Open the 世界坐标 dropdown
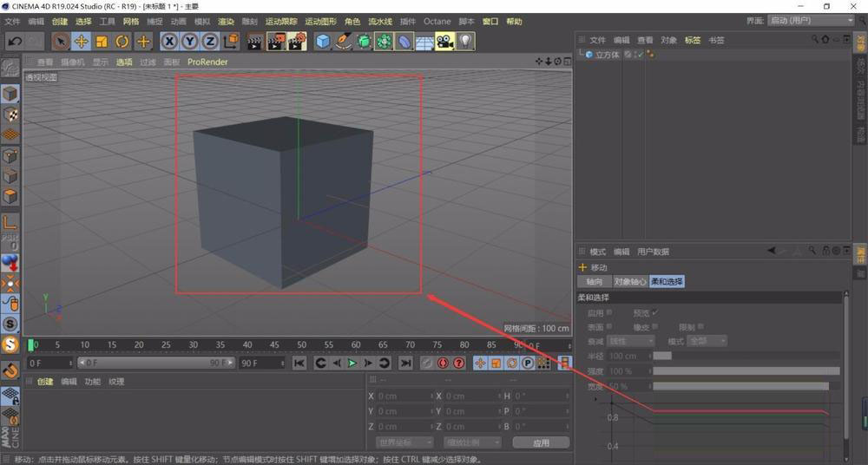 coord(405,442)
